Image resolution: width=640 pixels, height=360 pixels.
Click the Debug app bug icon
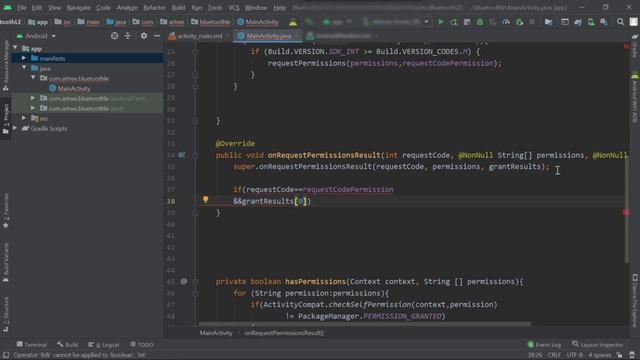tap(480, 22)
